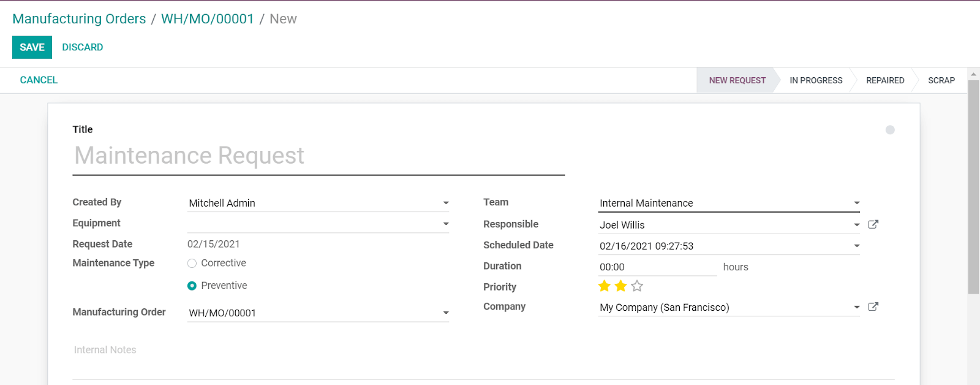Click the grey kanban state dot
Viewport: 980px width, 385px height.
coord(890,130)
